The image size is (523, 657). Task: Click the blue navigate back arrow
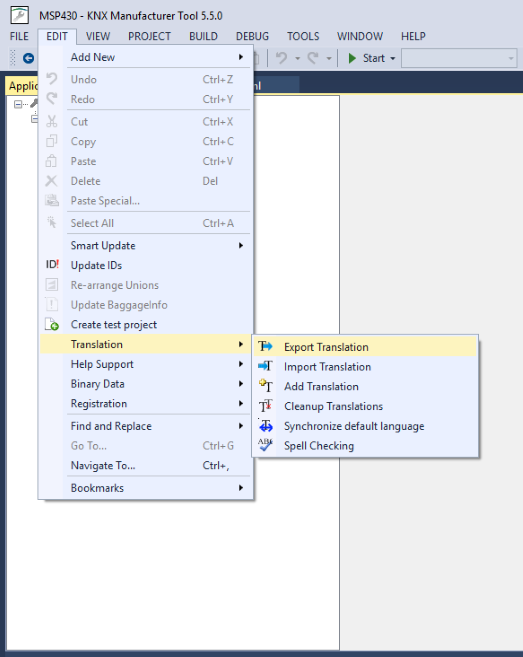coord(28,58)
